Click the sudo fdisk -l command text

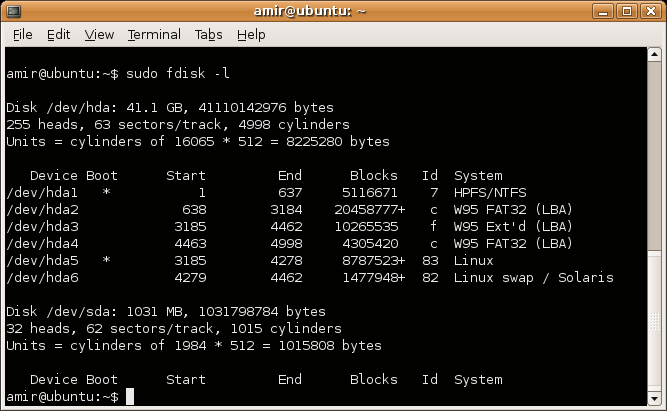coord(178,73)
